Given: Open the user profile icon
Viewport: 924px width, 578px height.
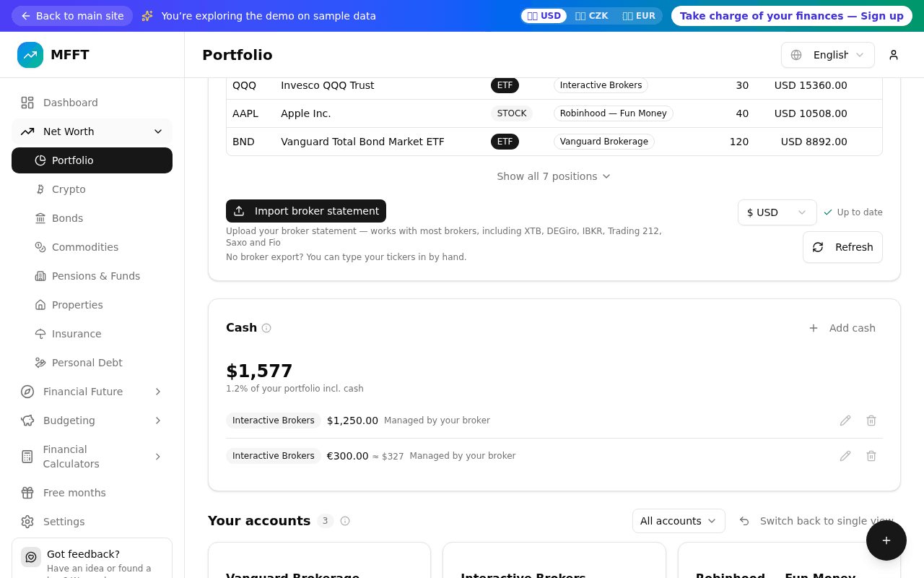Looking at the screenshot, I should click(x=894, y=55).
